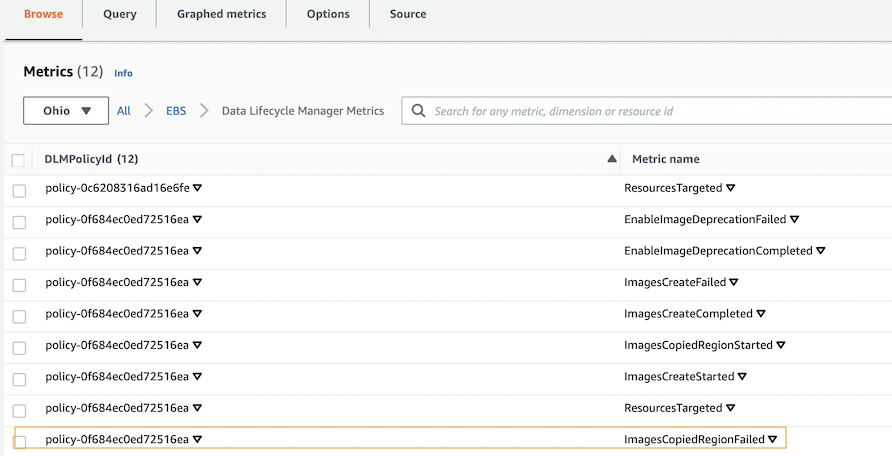Click the Data Lifecycle Manager Metrics breadcrumb
Image resolution: width=892 pixels, height=456 pixels.
[x=303, y=111]
